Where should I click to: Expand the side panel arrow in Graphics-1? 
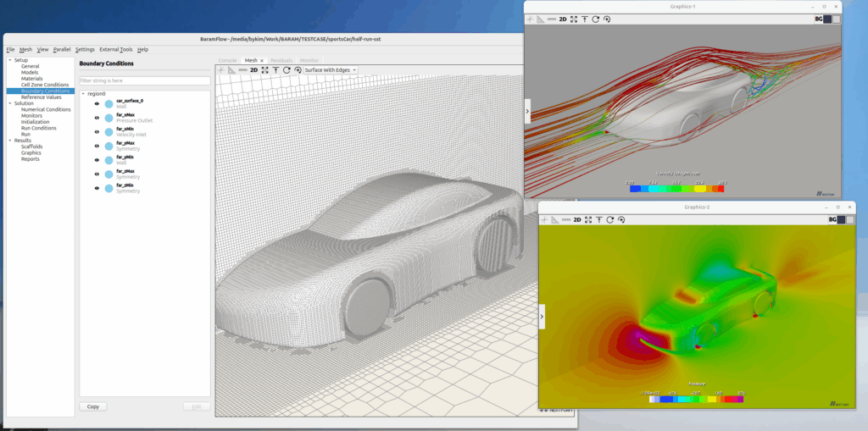[527, 111]
